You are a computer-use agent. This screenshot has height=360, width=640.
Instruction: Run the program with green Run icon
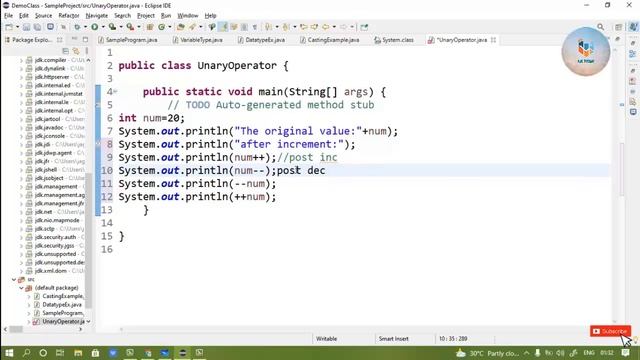[94, 27]
